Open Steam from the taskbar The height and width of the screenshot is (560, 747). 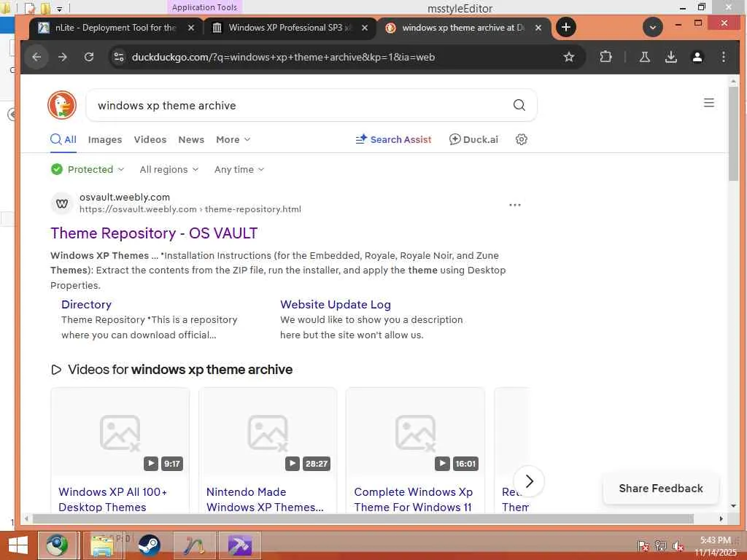click(x=149, y=545)
